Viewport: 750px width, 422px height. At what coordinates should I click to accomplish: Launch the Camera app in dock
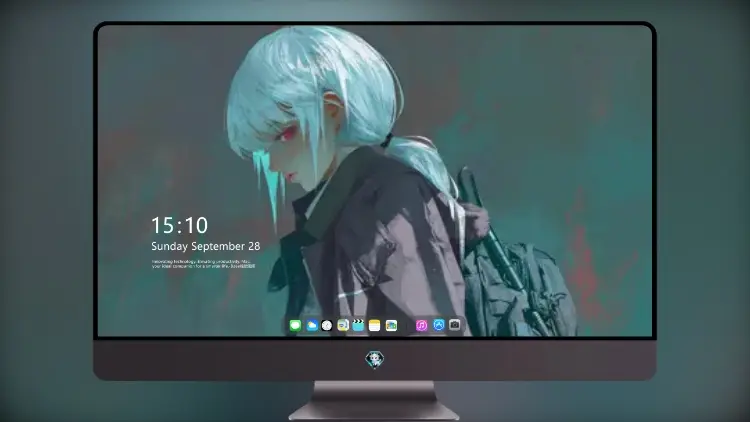tap(455, 325)
